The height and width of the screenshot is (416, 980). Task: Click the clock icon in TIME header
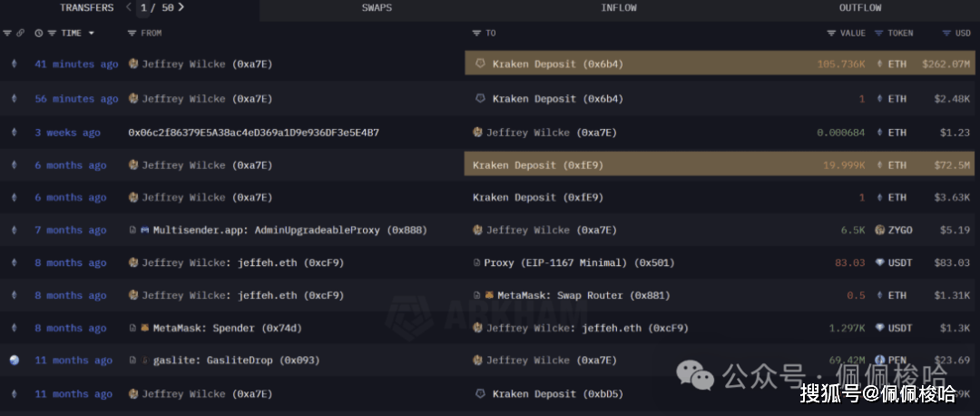(x=39, y=34)
